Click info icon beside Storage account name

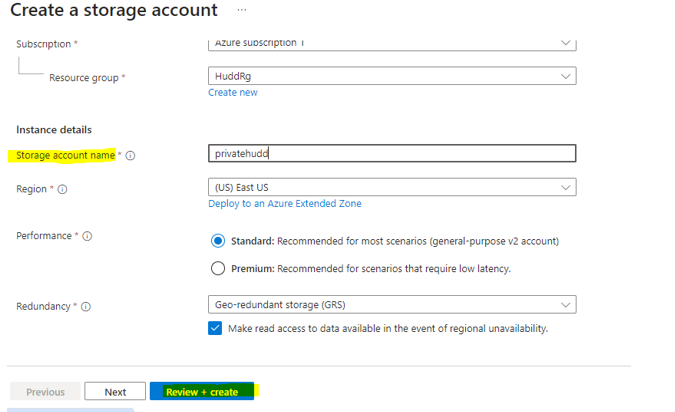click(131, 156)
